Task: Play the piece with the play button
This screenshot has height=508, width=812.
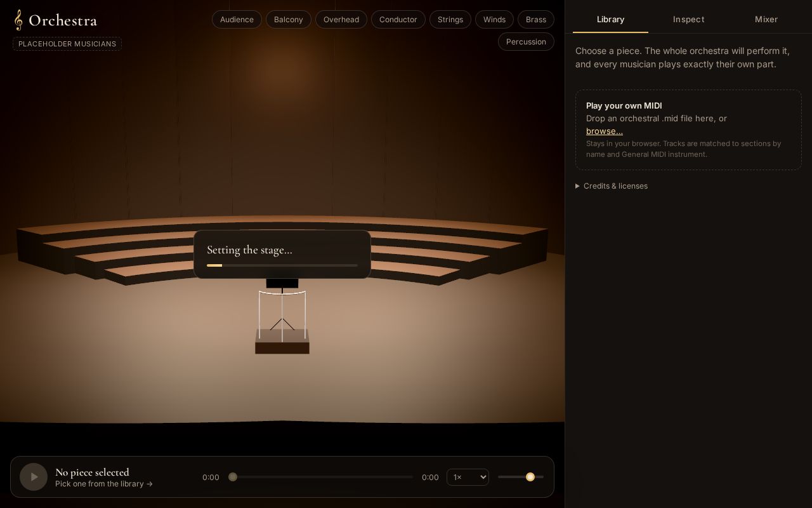Action: 34,477
